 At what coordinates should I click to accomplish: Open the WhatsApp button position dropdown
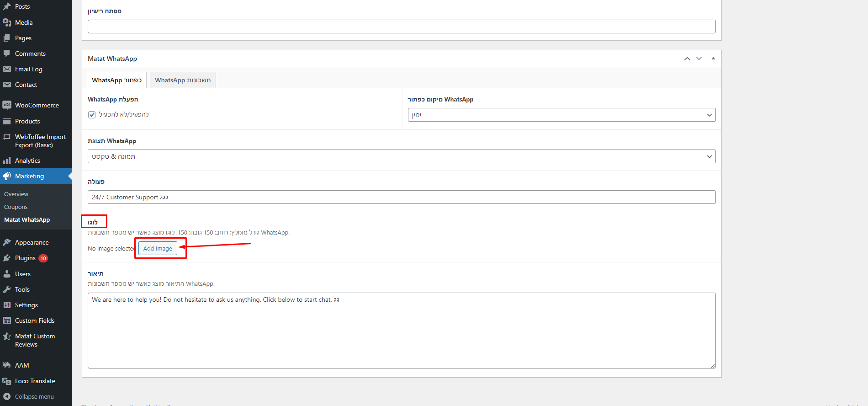[x=561, y=115]
